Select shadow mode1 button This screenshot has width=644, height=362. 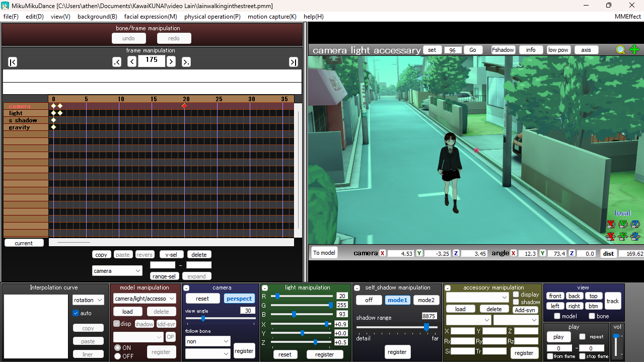click(397, 300)
